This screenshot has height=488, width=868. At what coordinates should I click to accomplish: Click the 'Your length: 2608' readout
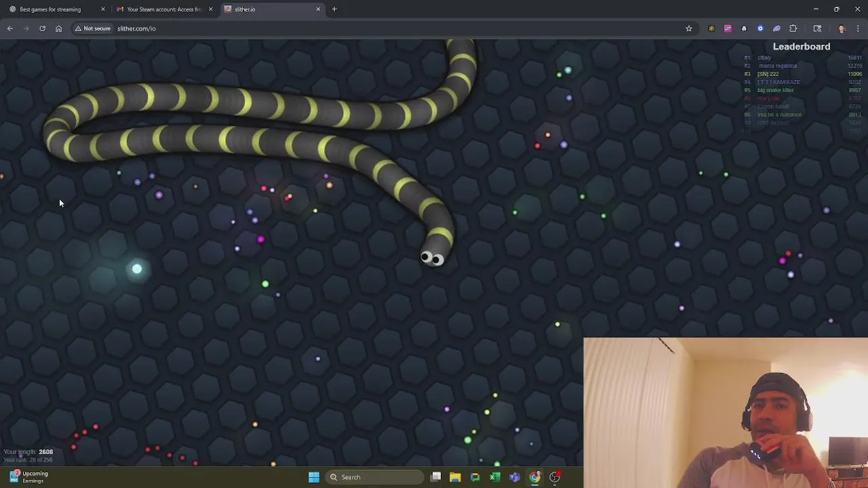point(28,452)
